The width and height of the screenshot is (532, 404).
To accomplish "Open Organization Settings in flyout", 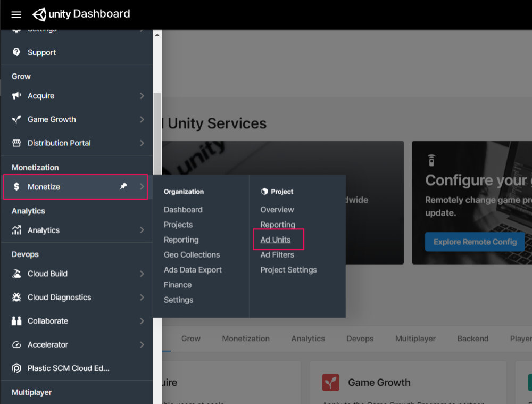I will coord(178,300).
